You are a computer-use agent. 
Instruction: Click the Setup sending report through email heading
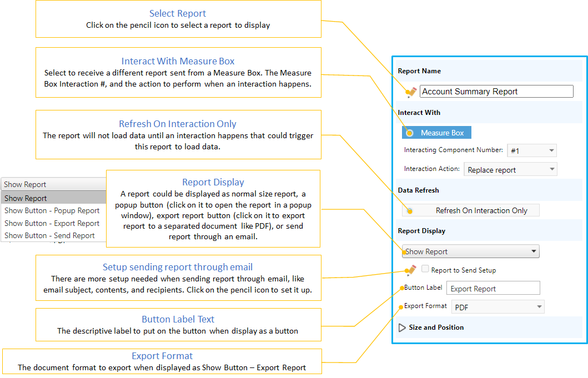pos(178,268)
